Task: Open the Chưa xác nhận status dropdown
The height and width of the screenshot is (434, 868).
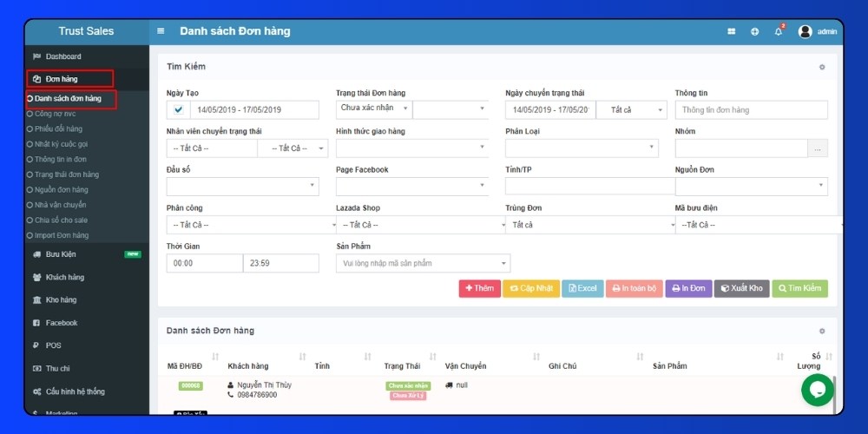Action: tap(373, 108)
